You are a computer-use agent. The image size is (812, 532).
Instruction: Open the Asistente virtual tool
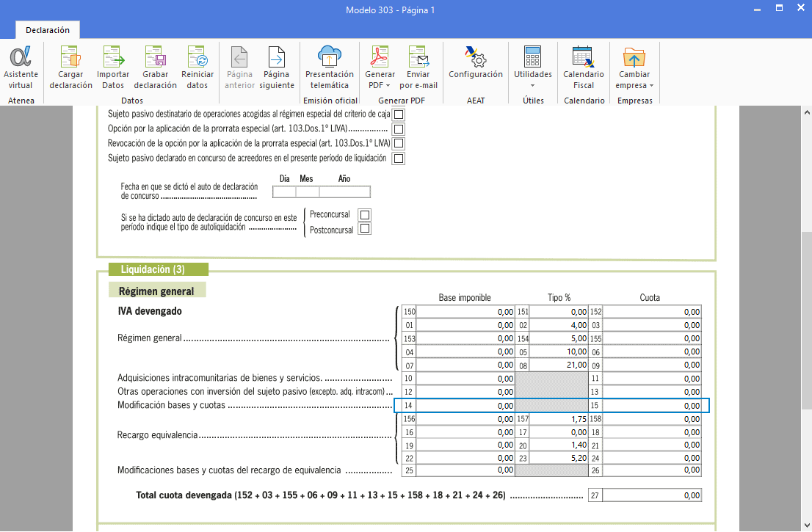click(21, 68)
